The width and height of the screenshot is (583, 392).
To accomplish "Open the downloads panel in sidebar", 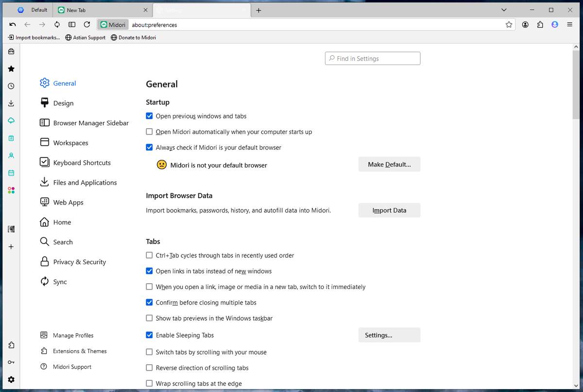I will (11, 103).
